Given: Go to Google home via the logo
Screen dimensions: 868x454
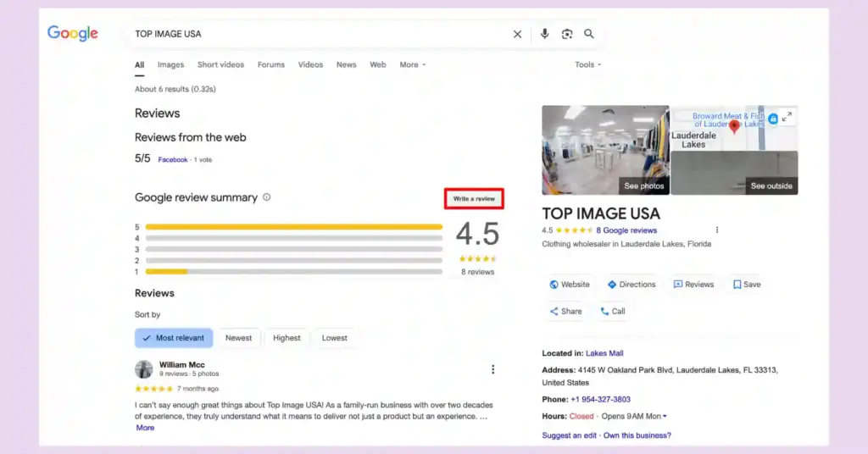Looking at the screenshot, I should coord(73,33).
